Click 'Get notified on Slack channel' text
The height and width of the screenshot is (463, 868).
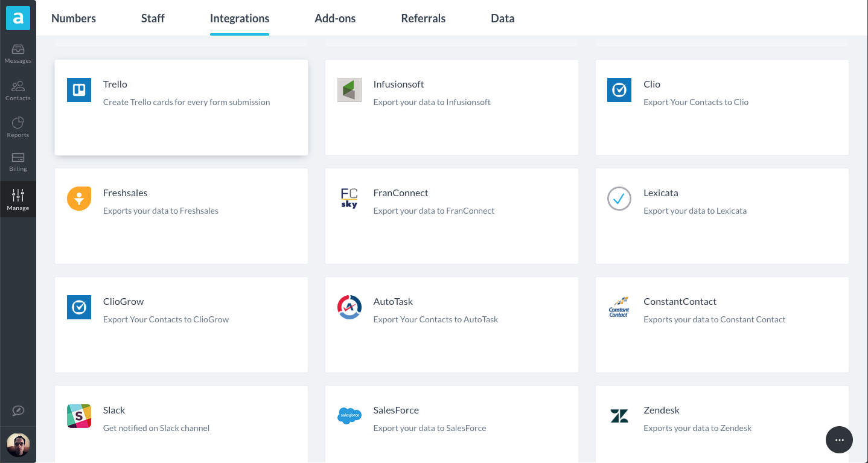(156, 428)
